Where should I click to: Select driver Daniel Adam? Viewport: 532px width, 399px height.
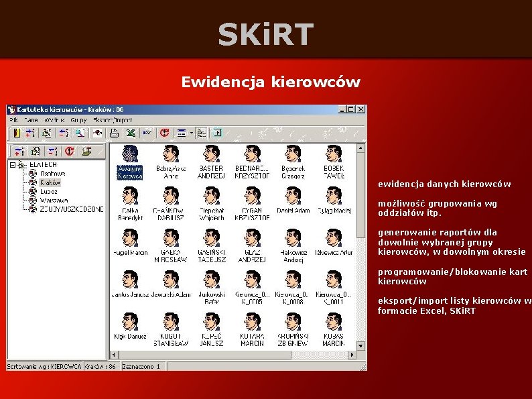tap(293, 201)
